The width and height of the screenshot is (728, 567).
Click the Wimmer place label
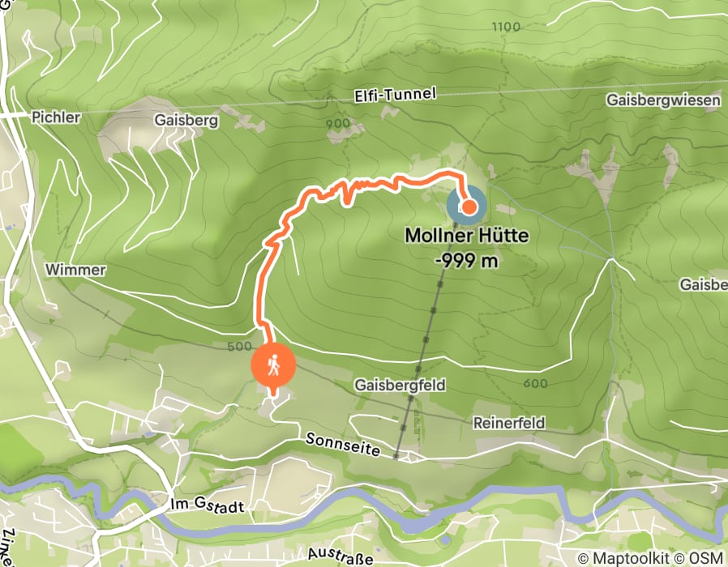(75, 270)
